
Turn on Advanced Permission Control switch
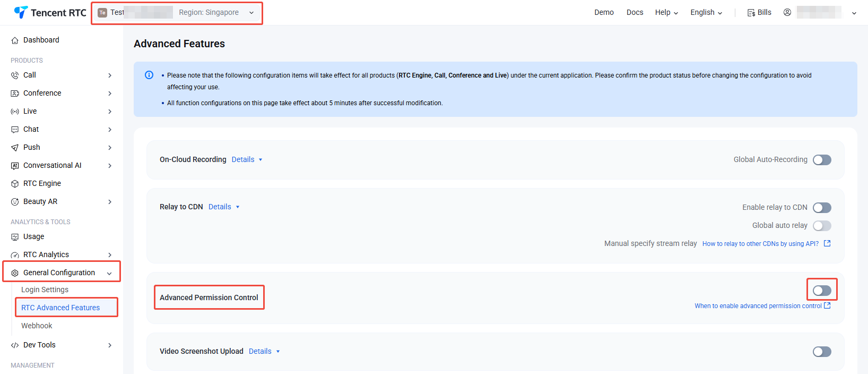click(822, 291)
